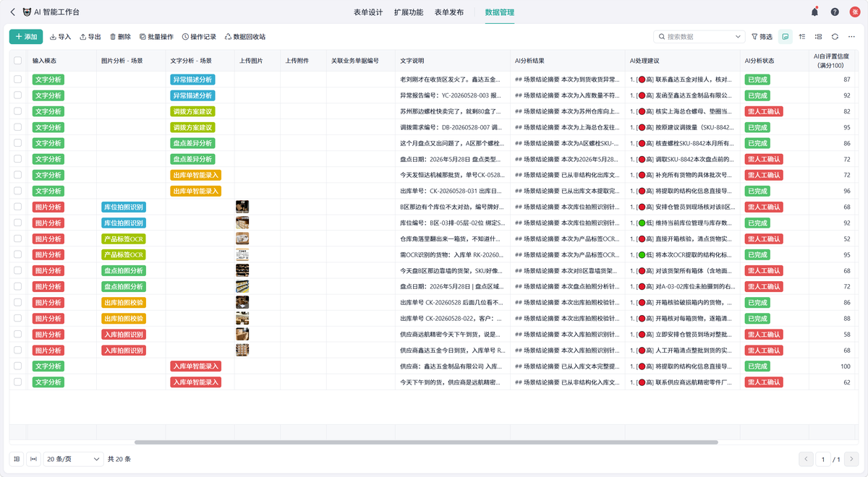The image size is (868, 477).
Task: Click the 筛选 filter funnel
Action: (762, 37)
